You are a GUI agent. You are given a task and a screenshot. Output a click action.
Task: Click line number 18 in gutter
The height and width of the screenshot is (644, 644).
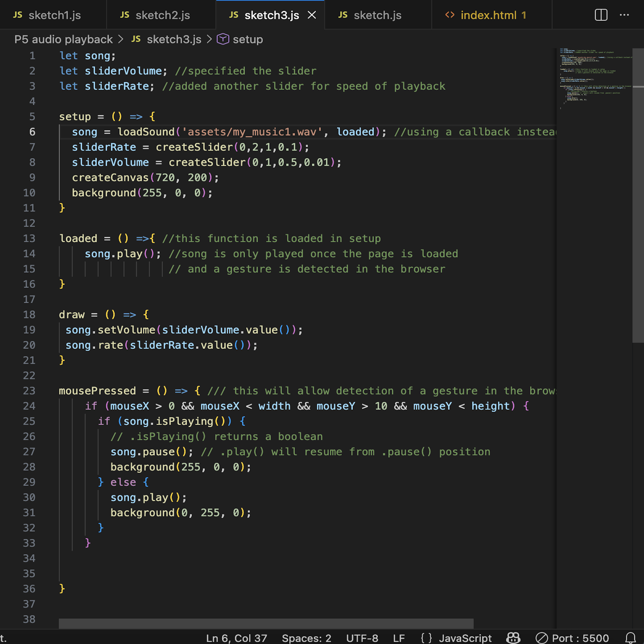(x=29, y=315)
